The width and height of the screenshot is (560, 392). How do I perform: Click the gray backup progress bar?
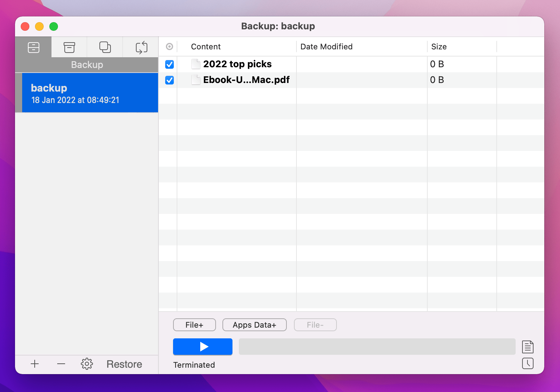[x=377, y=347]
